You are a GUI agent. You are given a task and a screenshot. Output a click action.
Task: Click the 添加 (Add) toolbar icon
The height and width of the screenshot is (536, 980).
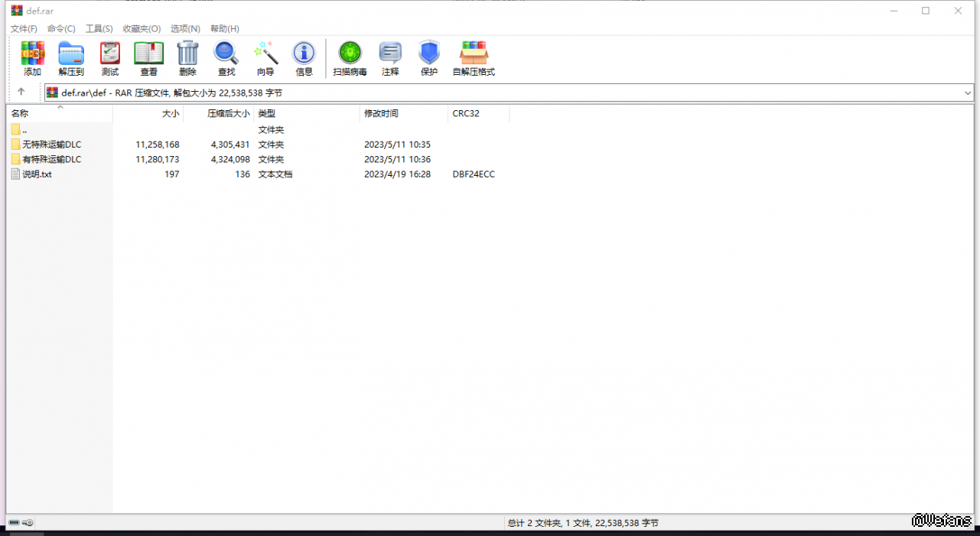tap(32, 54)
